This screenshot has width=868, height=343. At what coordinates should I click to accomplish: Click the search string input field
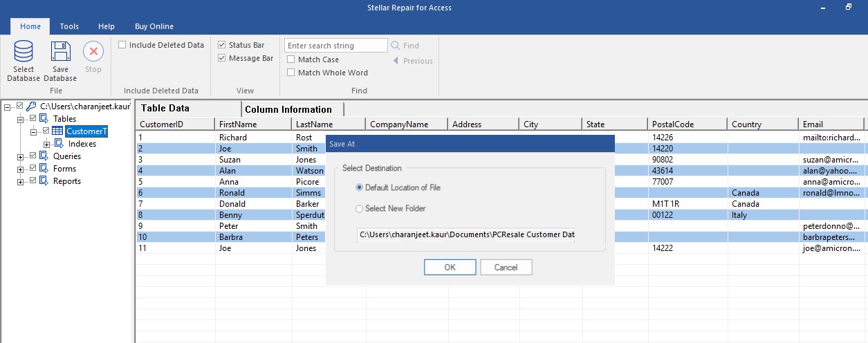[336, 46]
